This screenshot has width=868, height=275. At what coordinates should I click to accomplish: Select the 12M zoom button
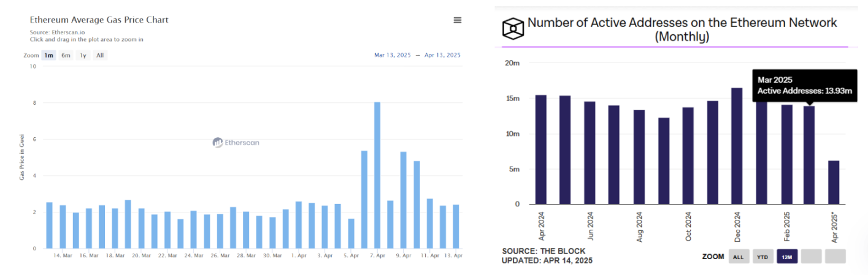(x=787, y=257)
